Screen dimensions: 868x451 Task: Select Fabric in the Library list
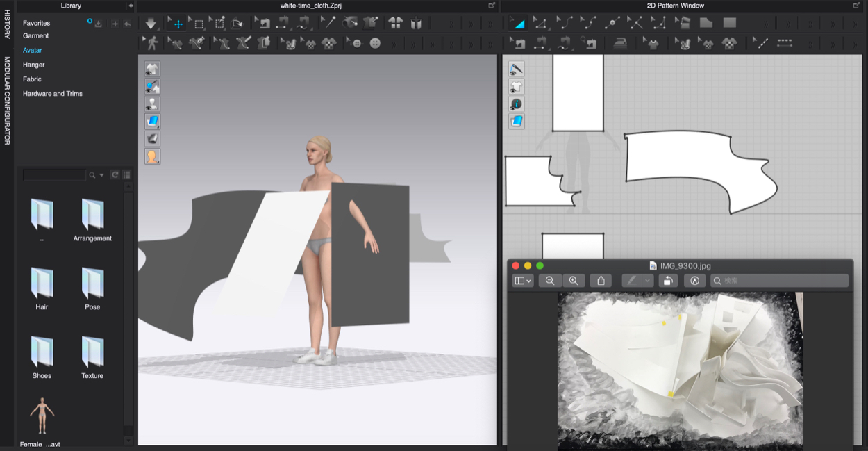(32, 79)
